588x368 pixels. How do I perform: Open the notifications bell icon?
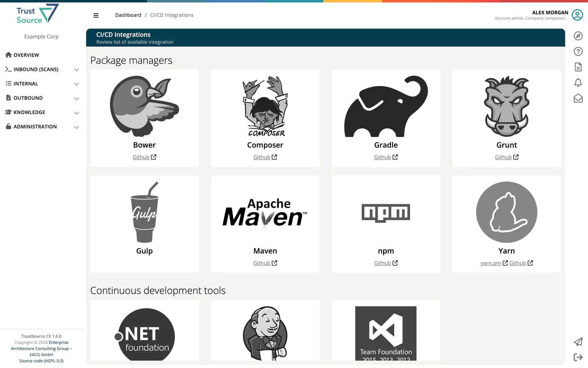tap(578, 82)
